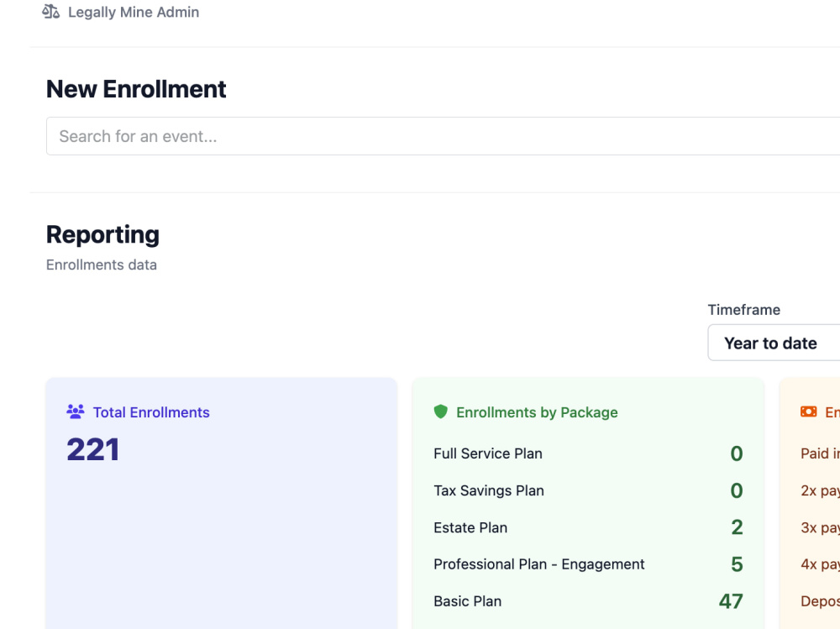Select the Enrollments by Package heading
This screenshot has width=840, height=629.
pos(537,412)
